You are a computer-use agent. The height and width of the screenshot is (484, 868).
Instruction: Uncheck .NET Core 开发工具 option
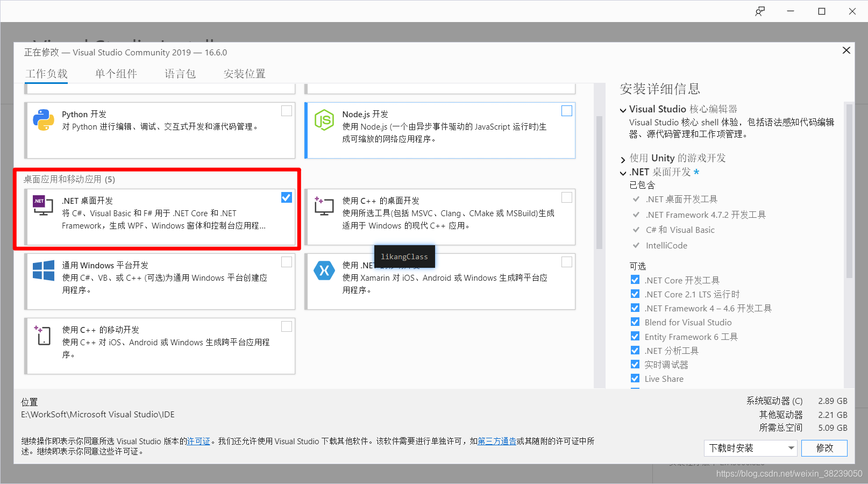click(x=635, y=280)
